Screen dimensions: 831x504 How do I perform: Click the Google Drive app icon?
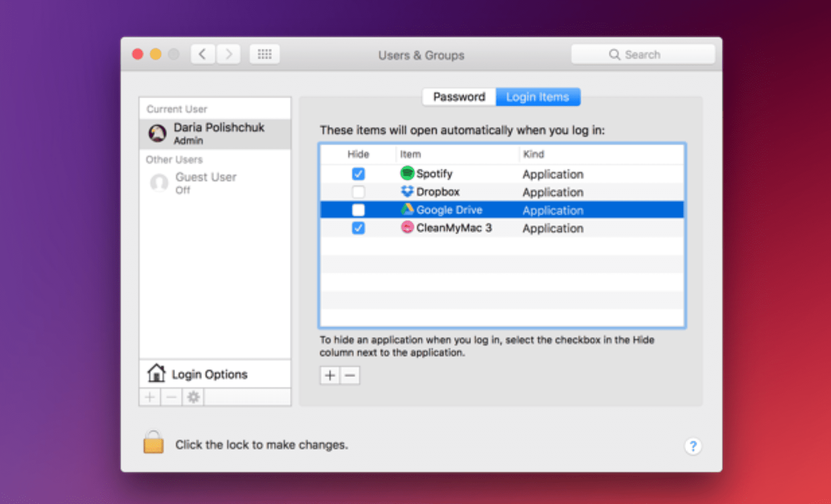(x=407, y=209)
